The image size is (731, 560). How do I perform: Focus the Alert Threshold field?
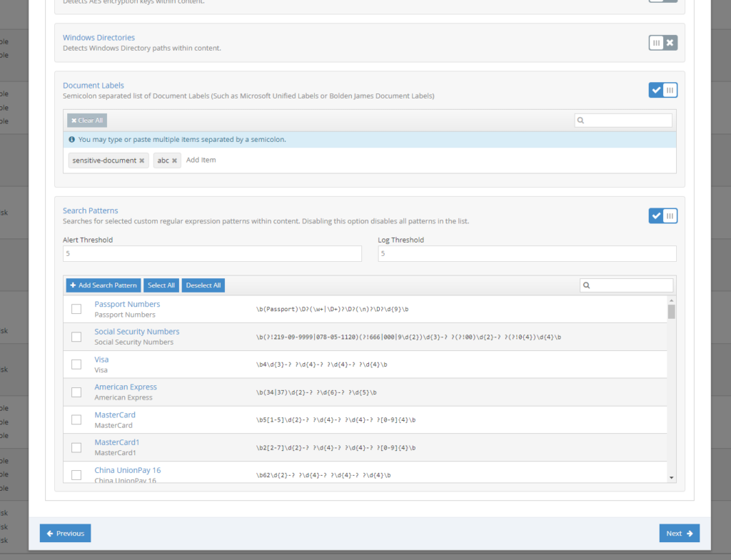[212, 253]
